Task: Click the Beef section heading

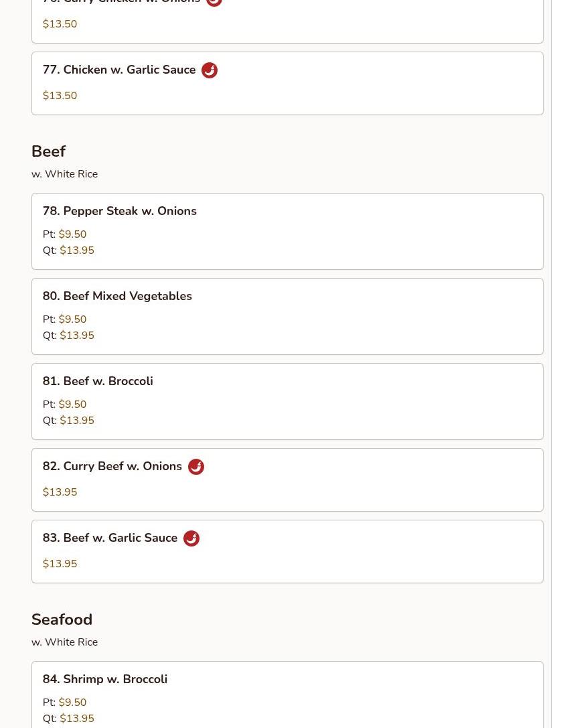Action: [x=49, y=151]
